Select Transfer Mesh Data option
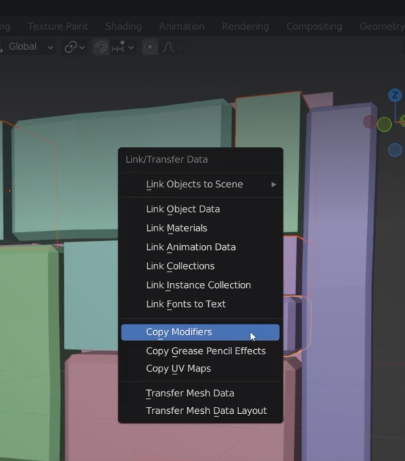The image size is (405, 461). pyautogui.click(x=200, y=393)
